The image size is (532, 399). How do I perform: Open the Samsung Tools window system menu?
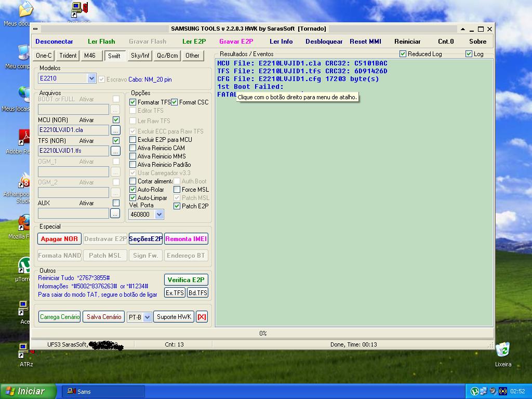click(x=35, y=29)
